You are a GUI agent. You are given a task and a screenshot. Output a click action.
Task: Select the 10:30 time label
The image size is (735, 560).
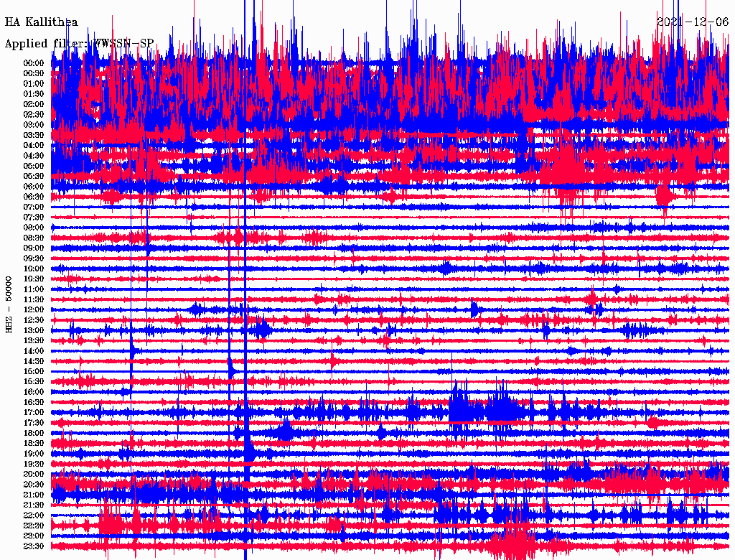(x=34, y=279)
